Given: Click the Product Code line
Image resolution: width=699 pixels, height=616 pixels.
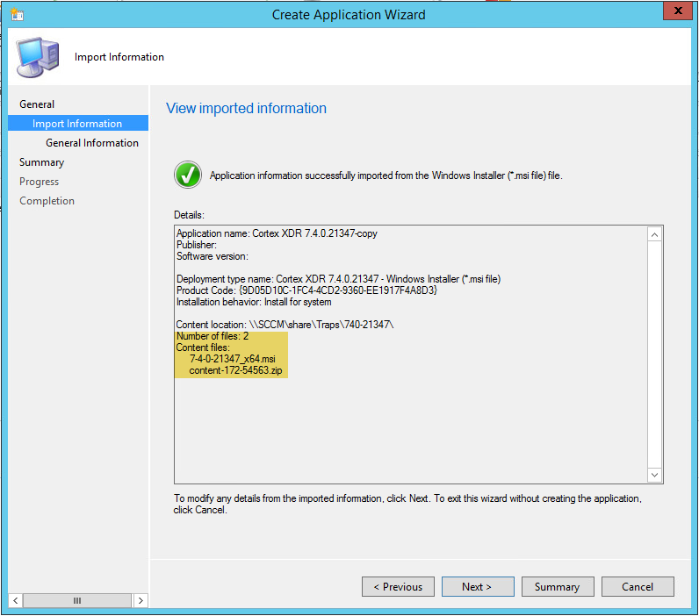Looking at the screenshot, I should pos(306,290).
